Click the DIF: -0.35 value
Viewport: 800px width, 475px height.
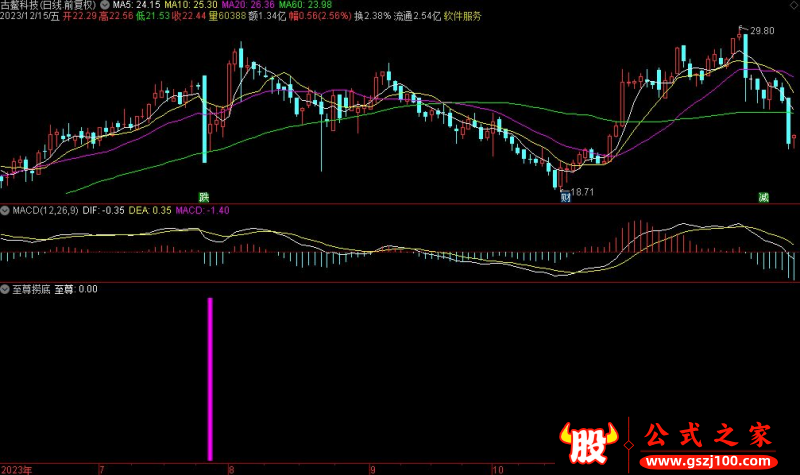point(103,210)
